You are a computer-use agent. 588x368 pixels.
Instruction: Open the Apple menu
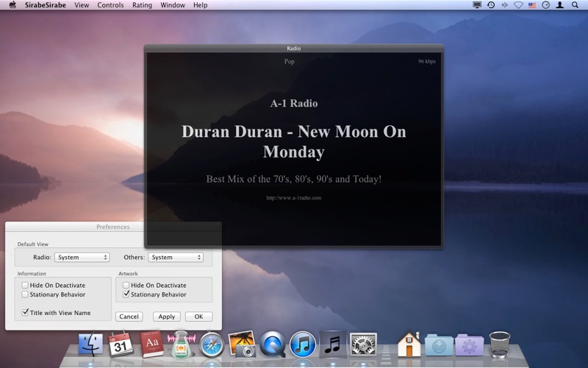coord(12,5)
